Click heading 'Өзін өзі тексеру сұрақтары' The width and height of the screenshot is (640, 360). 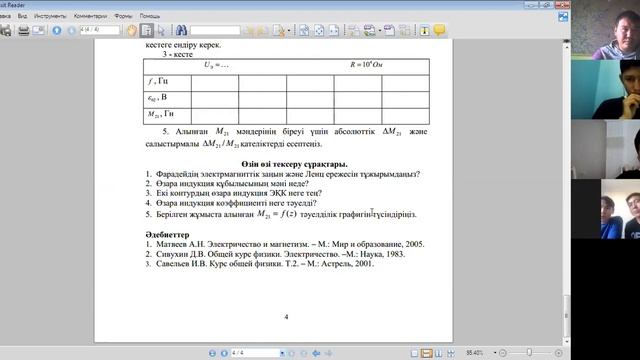(x=294, y=164)
